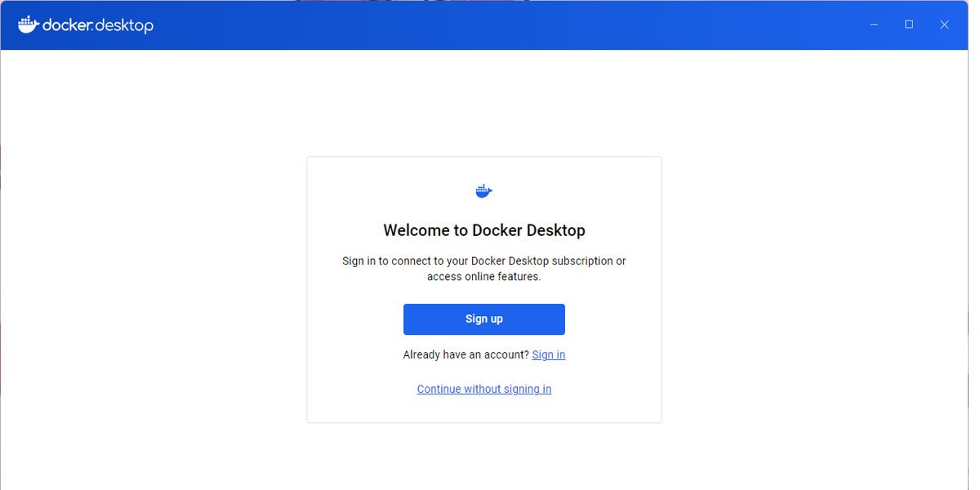The image size is (980, 490).
Task: Click the Sign up button
Action: click(483, 318)
